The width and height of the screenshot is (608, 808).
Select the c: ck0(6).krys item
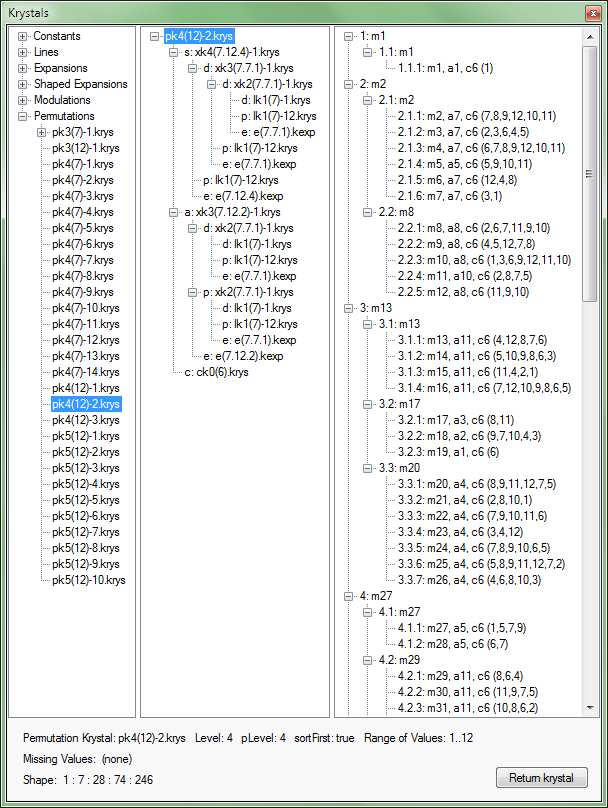[x=216, y=372]
